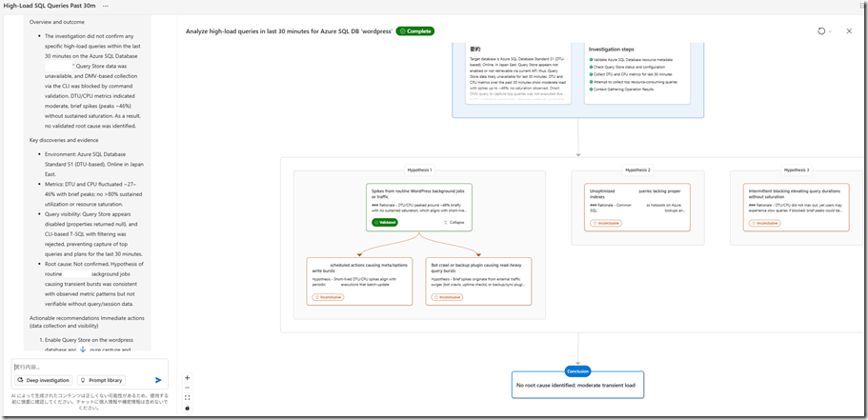Click the Conclusion node label
The width and height of the screenshot is (868, 420).
tap(577, 370)
